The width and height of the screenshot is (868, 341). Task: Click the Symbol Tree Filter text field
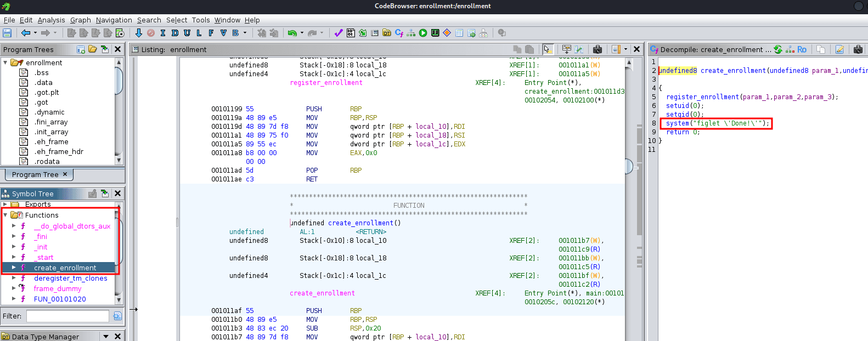(x=67, y=316)
